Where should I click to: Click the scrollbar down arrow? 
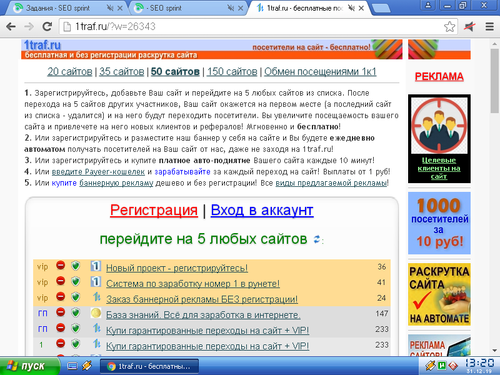[x=495, y=350]
